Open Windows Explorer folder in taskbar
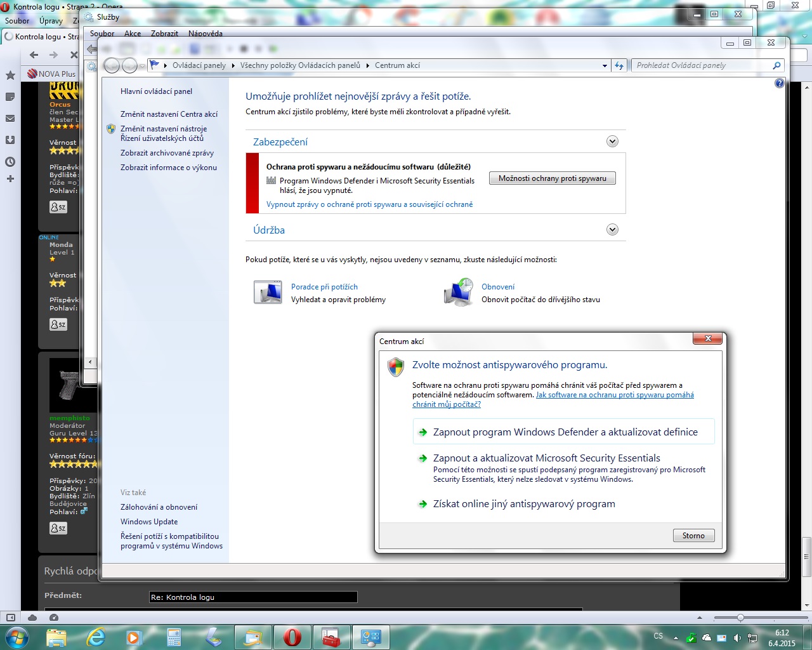The width and height of the screenshot is (812, 650). coord(56,637)
